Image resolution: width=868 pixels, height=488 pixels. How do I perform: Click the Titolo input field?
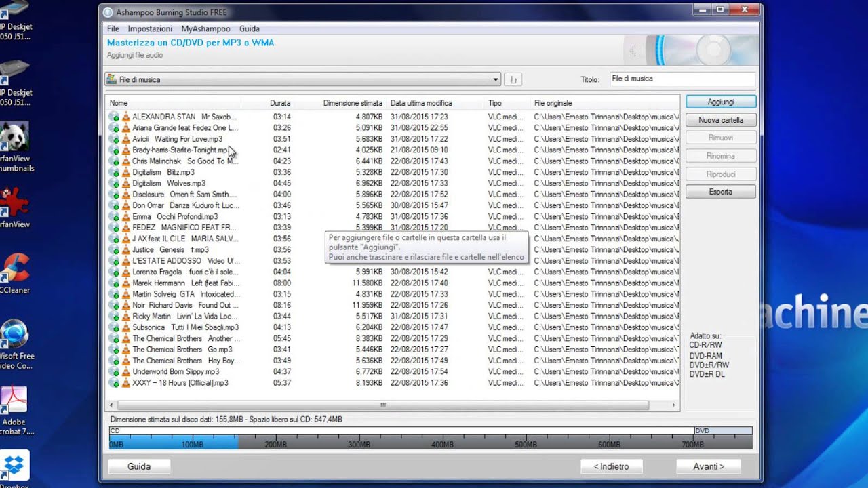(x=683, y=79)
